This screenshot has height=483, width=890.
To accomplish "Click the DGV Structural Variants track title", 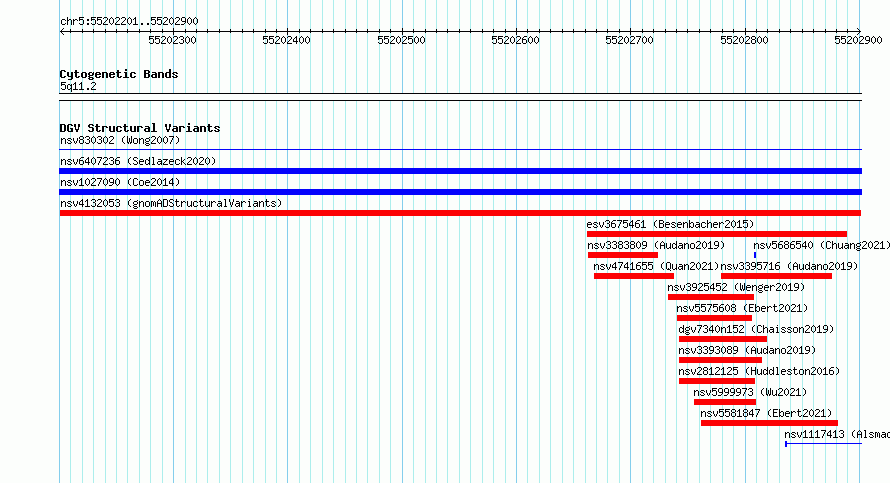I will [x=140, y=128].
